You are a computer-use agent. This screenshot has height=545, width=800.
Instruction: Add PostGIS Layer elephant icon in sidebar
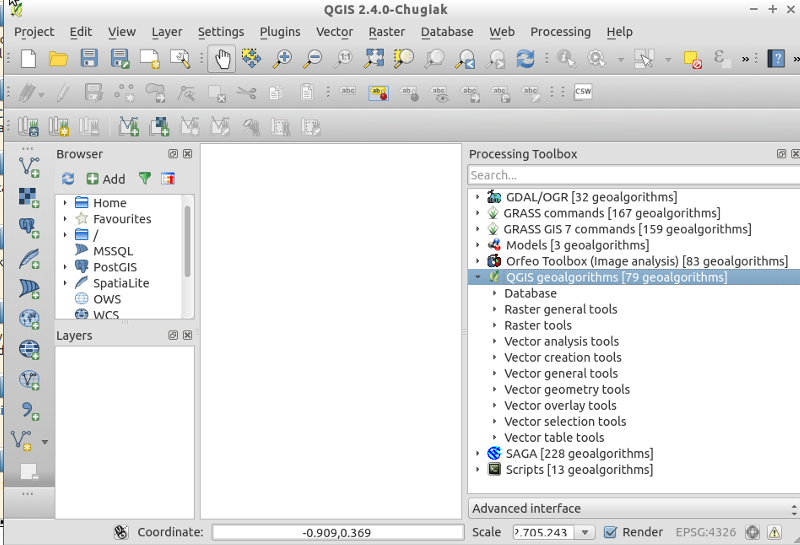[29, 228]
